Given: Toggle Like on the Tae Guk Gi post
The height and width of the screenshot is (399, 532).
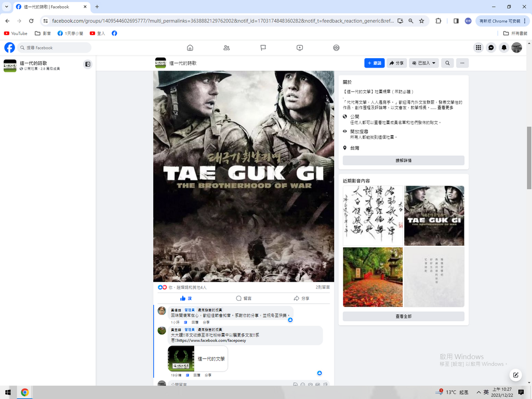Looking at the screenshot, I should [x=186, y=298].
